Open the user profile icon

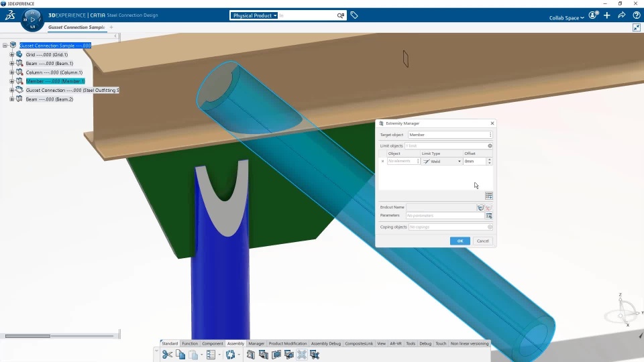(592, 15)
